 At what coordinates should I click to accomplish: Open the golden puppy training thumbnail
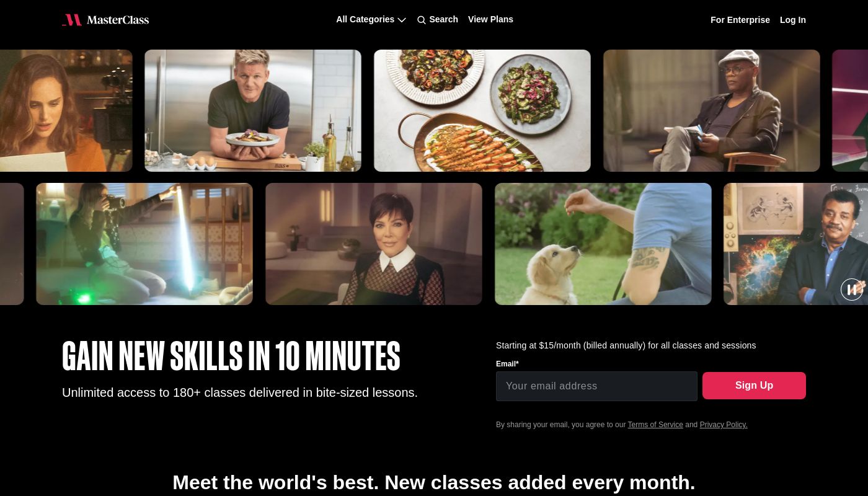(x=603, y=244)
